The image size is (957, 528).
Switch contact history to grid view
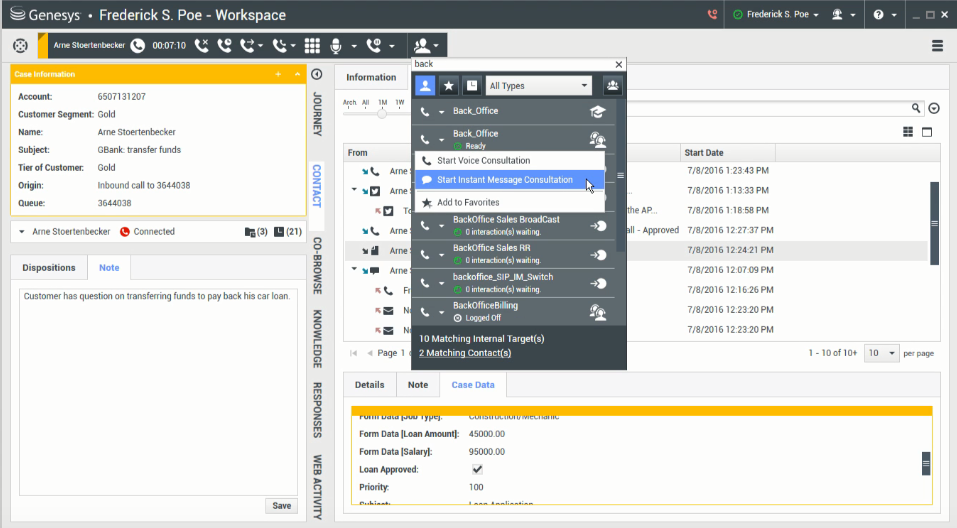pos(908,132)
